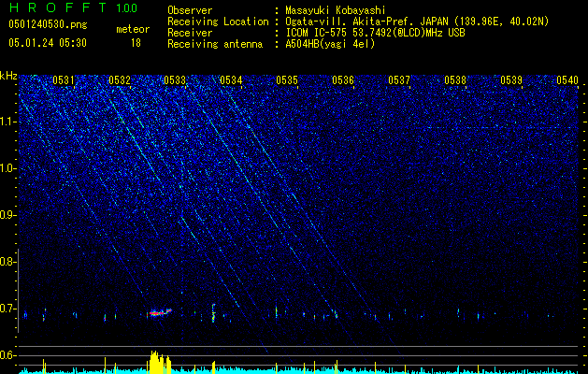Click the 'Receiver' field label
This screenshot has height=374, width=588.
click(190, 33)
